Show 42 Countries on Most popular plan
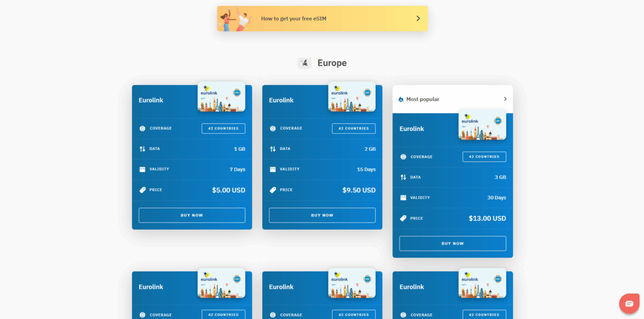 484,157
